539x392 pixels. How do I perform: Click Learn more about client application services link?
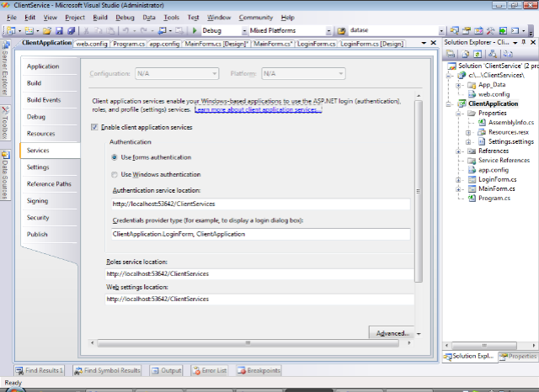[259, 110]
